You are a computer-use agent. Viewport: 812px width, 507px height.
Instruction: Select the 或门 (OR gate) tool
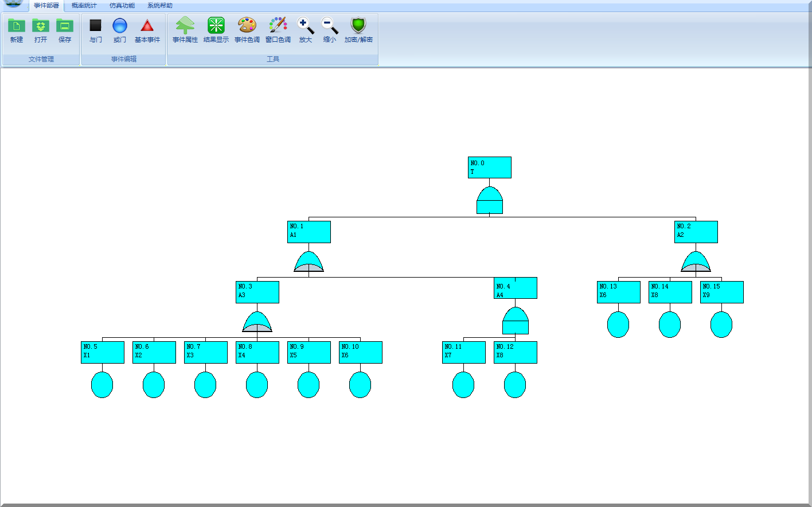tap(120, 26)
